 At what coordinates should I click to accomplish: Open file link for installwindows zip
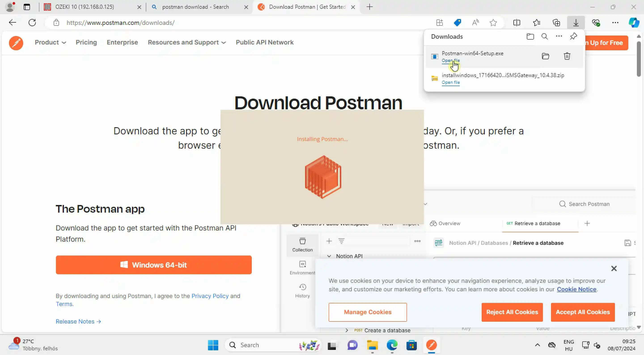click(451, 82)
